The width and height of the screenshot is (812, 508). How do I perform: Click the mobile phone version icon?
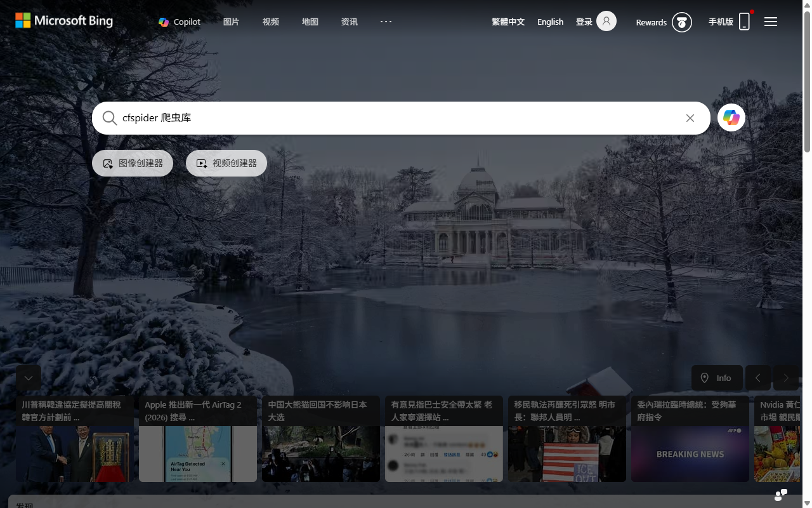coord(744,22)
